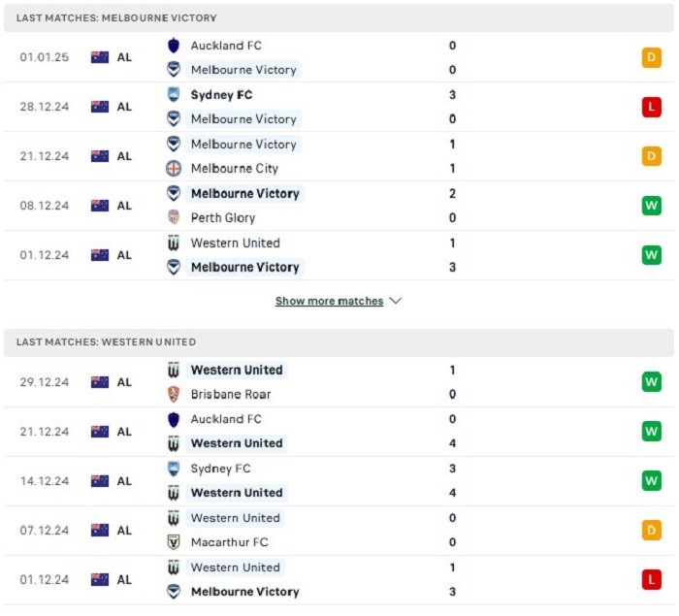Click the red L result badge for 28.12.24
Viewport: 679px width, 616px height.
(x=651, y=107)
